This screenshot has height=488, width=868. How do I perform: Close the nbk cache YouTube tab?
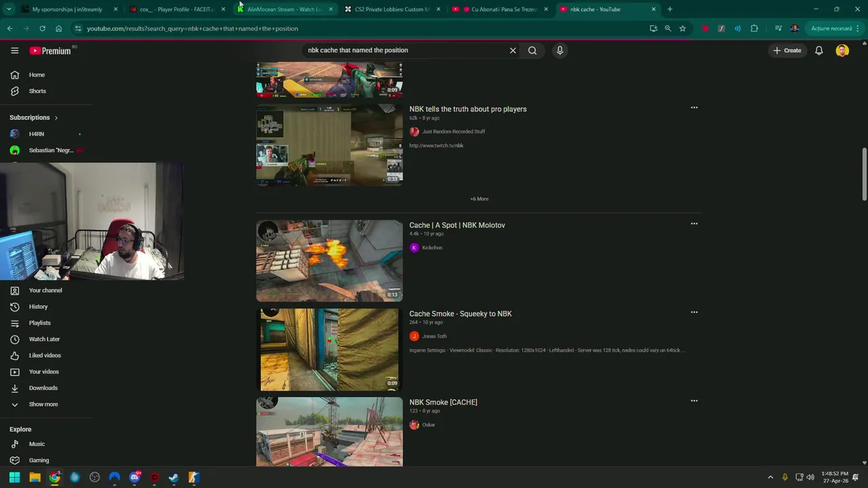tap(654, 9)
